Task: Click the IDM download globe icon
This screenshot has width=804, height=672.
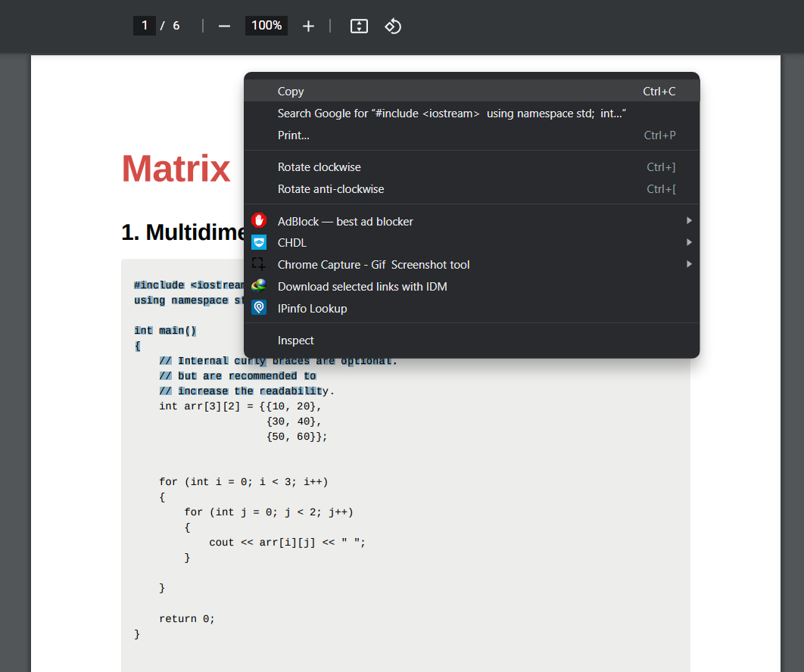Action: point(259,286)
